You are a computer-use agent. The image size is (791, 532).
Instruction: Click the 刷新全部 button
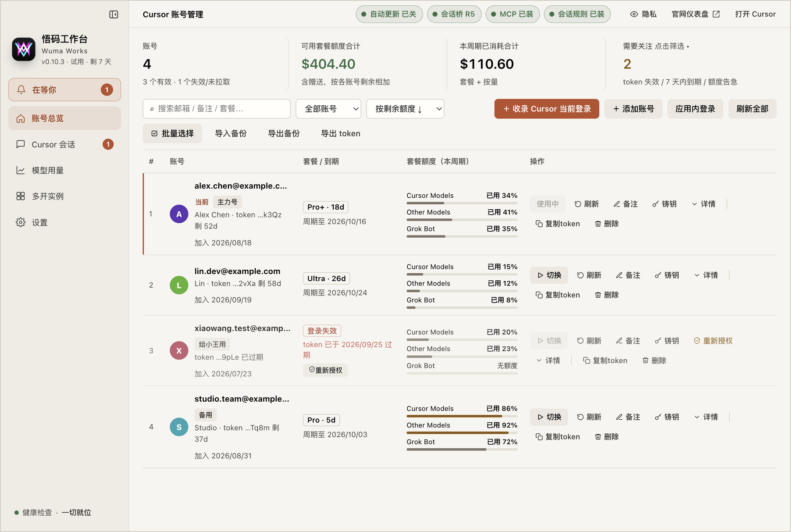tap(752, 109)
